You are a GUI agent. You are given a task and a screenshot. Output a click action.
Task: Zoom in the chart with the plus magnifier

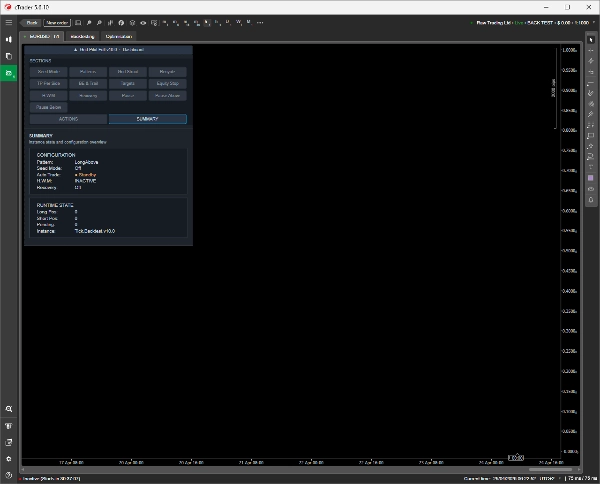click(89, 23)
